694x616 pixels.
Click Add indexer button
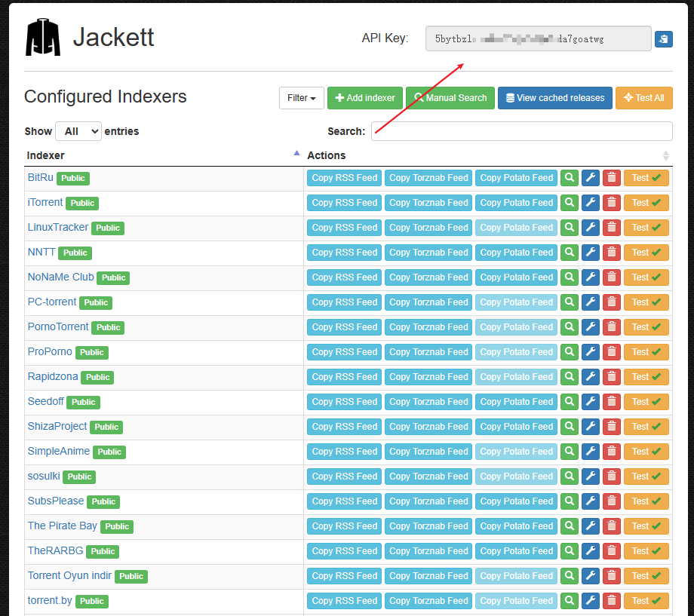click(365, 98)
